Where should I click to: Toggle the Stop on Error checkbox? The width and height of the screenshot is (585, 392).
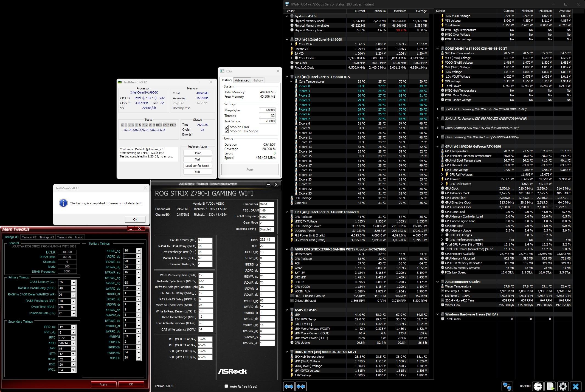(x=227, y=127)
